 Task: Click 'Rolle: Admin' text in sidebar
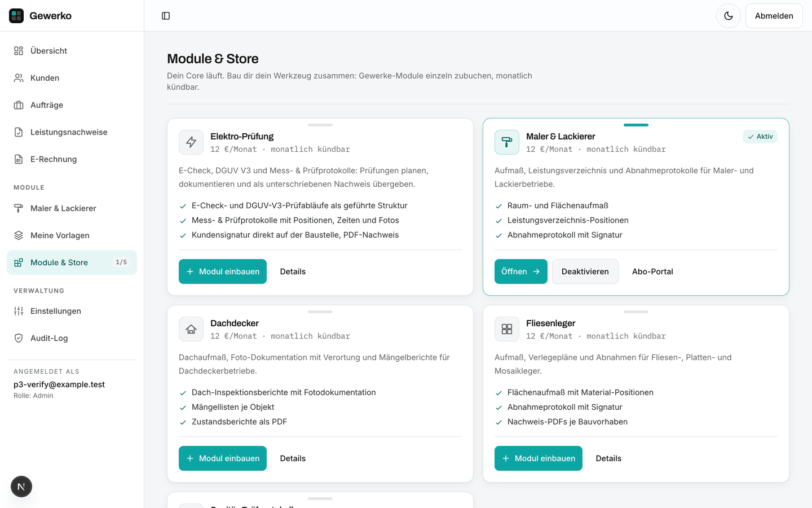[x=33, y=396]
